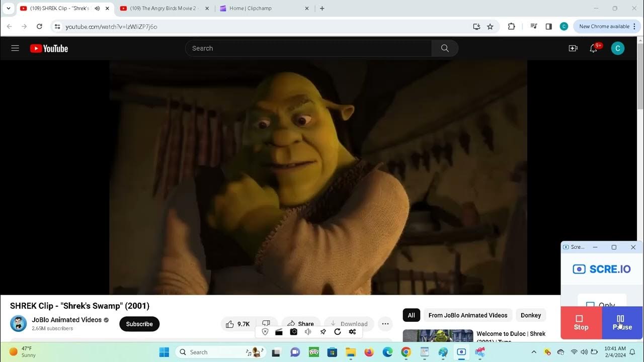The image size is (644, 362).
Task: Select the All filter chip
Action: click(411, 315)
